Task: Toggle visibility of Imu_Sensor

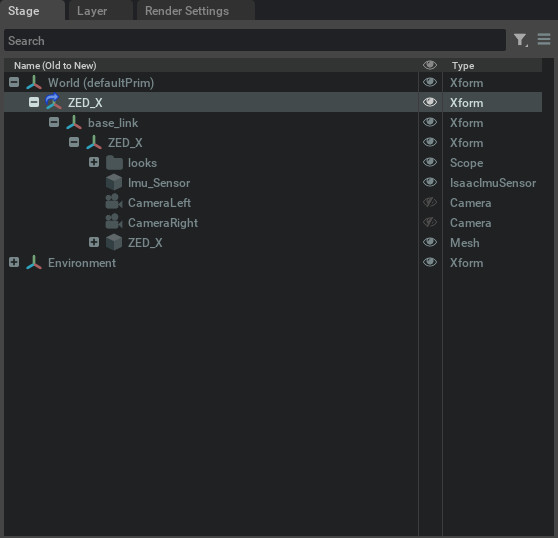Action: pos(430,182)
